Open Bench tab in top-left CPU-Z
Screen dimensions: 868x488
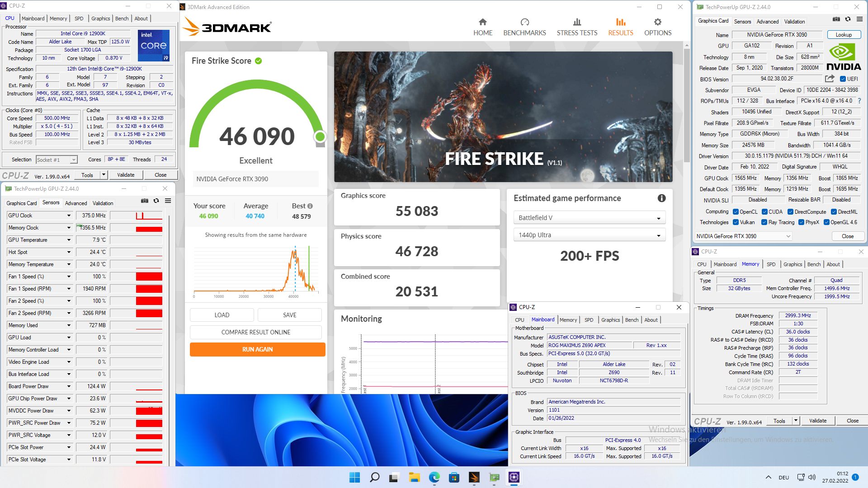coord(122,19)
